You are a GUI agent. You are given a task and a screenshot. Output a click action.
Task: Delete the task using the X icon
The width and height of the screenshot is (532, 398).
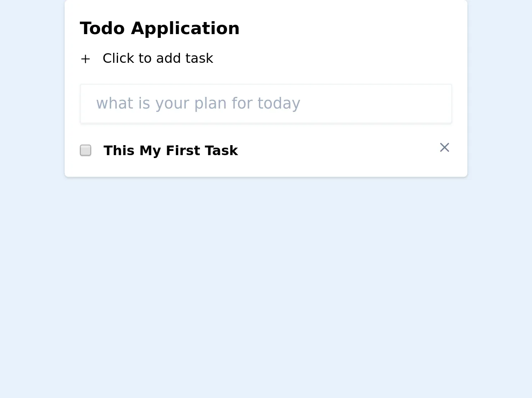pos(444,148)
